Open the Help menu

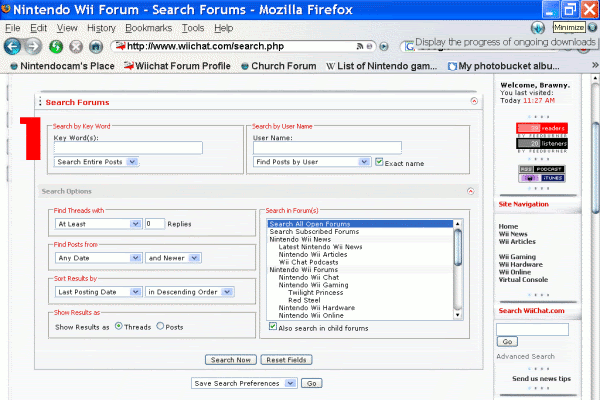(x=223, y=28)
